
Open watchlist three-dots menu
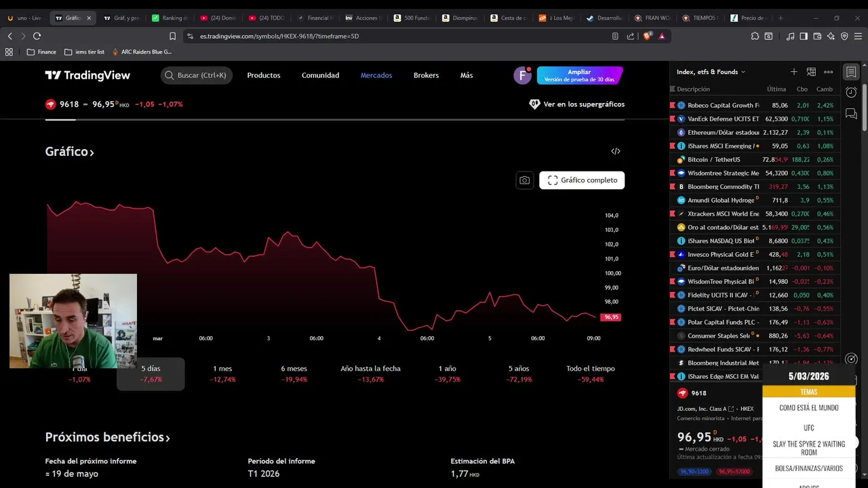click(x=829, y=72)
